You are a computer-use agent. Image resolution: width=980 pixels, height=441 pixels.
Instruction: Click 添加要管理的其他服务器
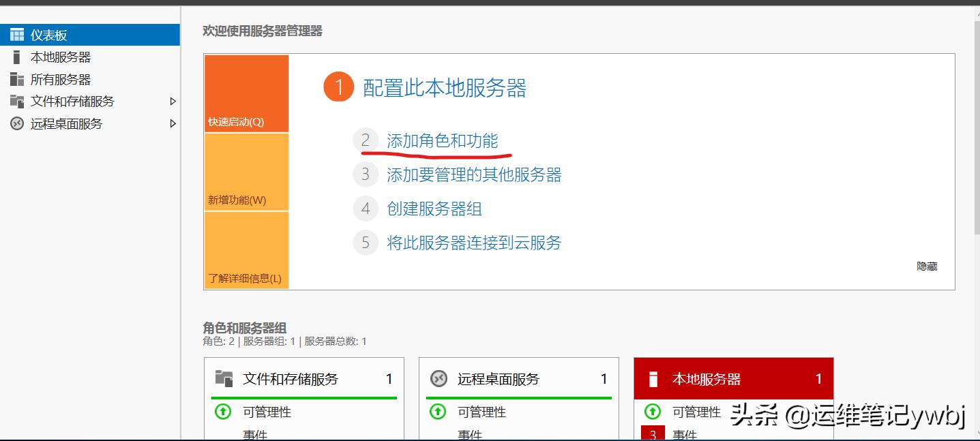point(475,174)
